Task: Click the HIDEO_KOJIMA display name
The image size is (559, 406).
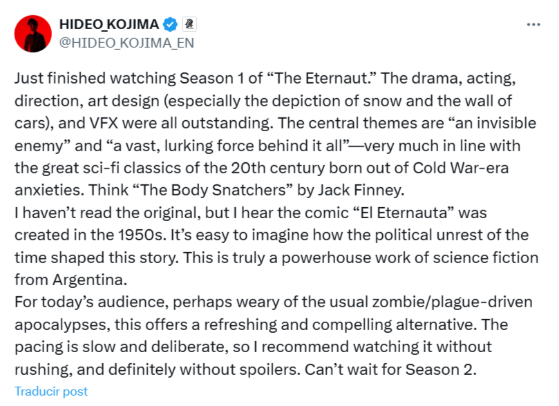Action: pyautogui.click(x=109, y=24)
